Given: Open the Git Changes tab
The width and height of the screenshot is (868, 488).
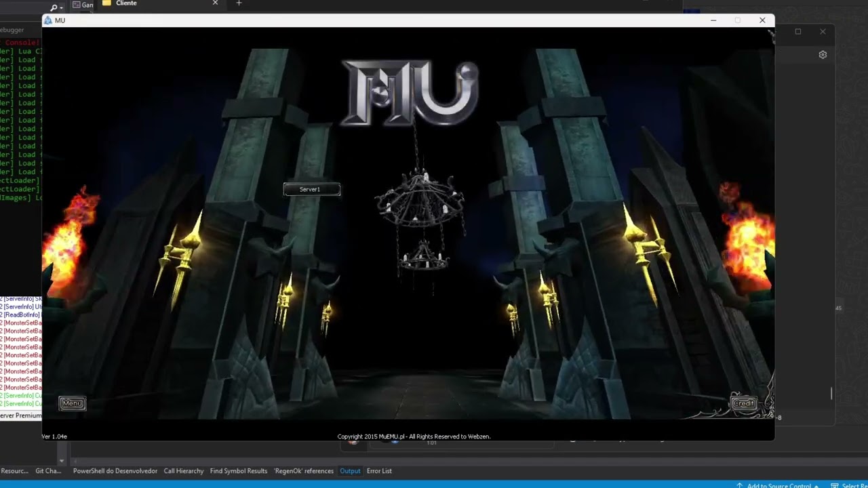Looking at the screenshot, I should tap(48, 471).
